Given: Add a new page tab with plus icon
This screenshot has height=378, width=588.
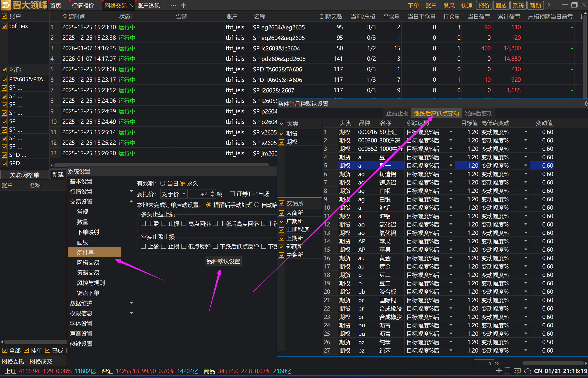Looking at the screenshot, I should pyautogui.click(x=183, y=5).
